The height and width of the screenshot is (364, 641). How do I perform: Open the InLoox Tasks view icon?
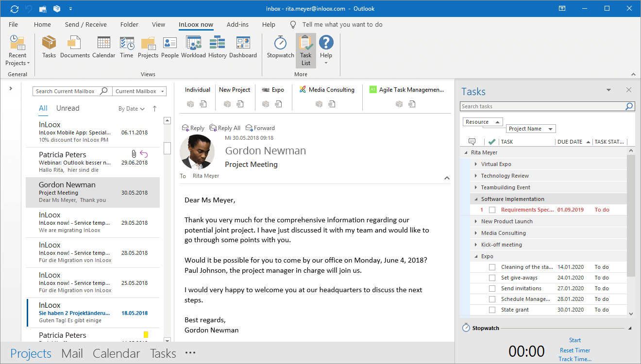coord(49,47)
